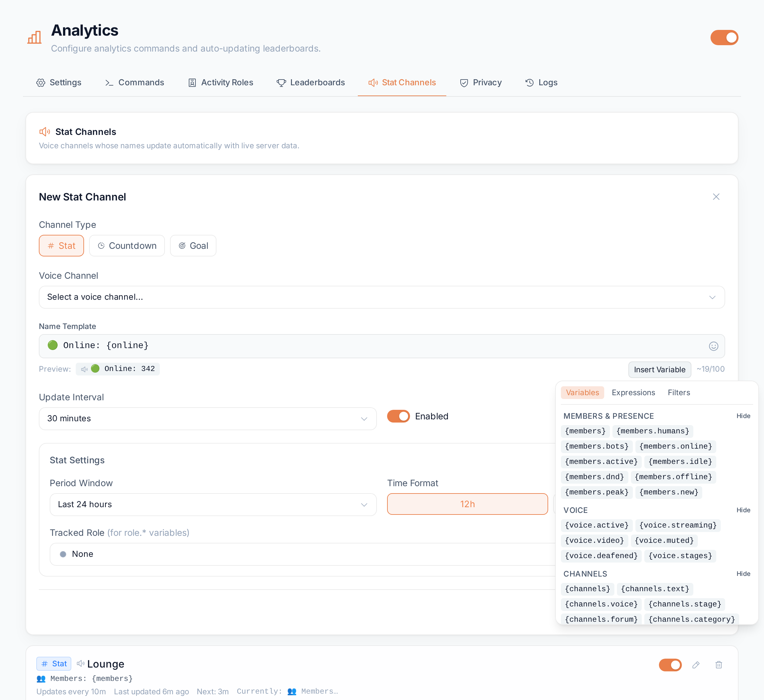Viewport: 764px width, 700px height.
Task: Click the speaker icon next to Lounge
Action: click(81, 664)
